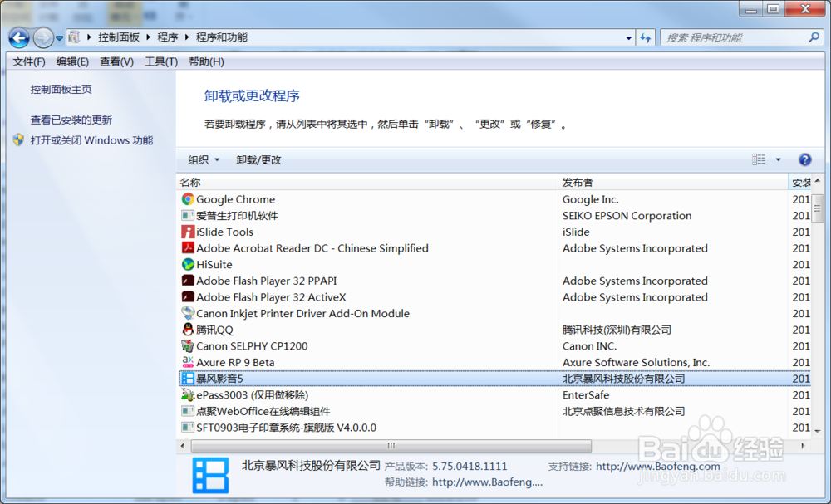Click publisher 腾讯科技(深圳)有限公司
Viewport: 831px width, 504px height.
pyautogui.click(x=617, y=330)
